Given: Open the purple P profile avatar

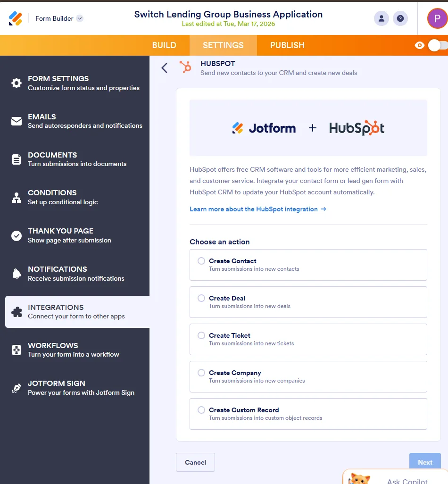Looking at the screenshot, I should [x=437, y=18].
